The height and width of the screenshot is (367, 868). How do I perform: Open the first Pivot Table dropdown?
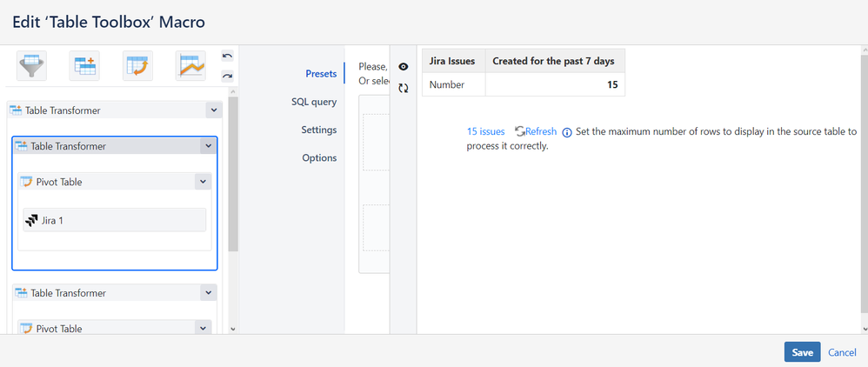point(203,182)
